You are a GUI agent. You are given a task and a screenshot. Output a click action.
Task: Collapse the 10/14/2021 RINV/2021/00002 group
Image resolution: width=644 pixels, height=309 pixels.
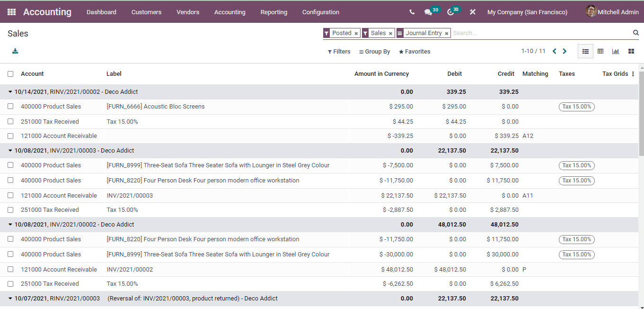pyautogui.click(x=10, y=91)
